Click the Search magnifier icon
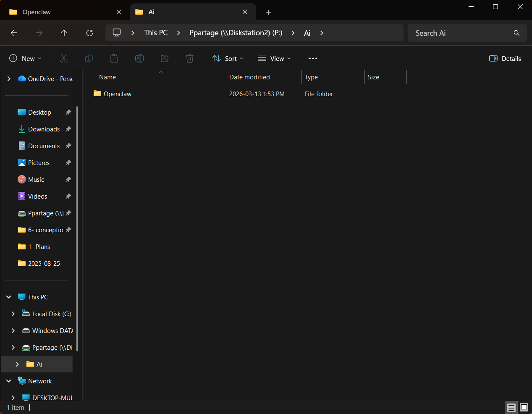 (x=516, y=33)
